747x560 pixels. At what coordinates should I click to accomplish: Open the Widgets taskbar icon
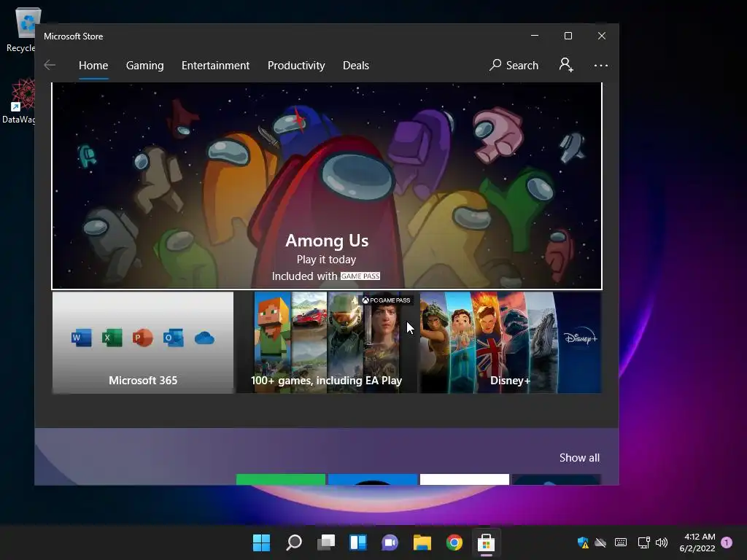(357, 542)
